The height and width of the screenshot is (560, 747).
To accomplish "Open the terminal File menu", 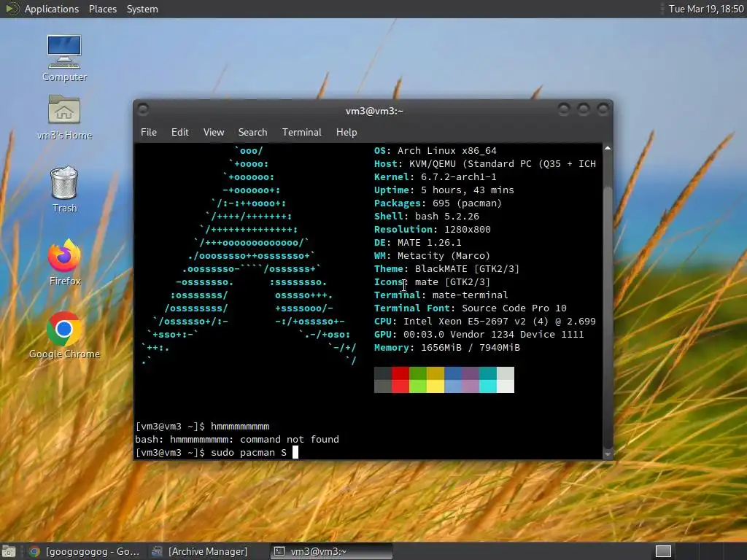I will (149, 133).
